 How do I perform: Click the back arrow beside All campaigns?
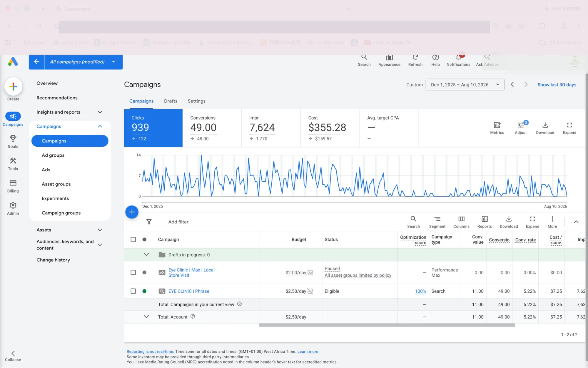click(x=37, y=62)
